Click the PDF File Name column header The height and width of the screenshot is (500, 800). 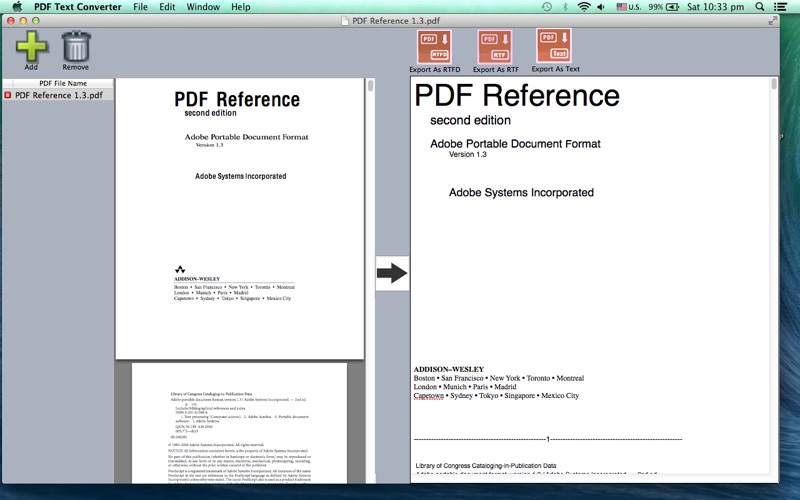point(63,83)
